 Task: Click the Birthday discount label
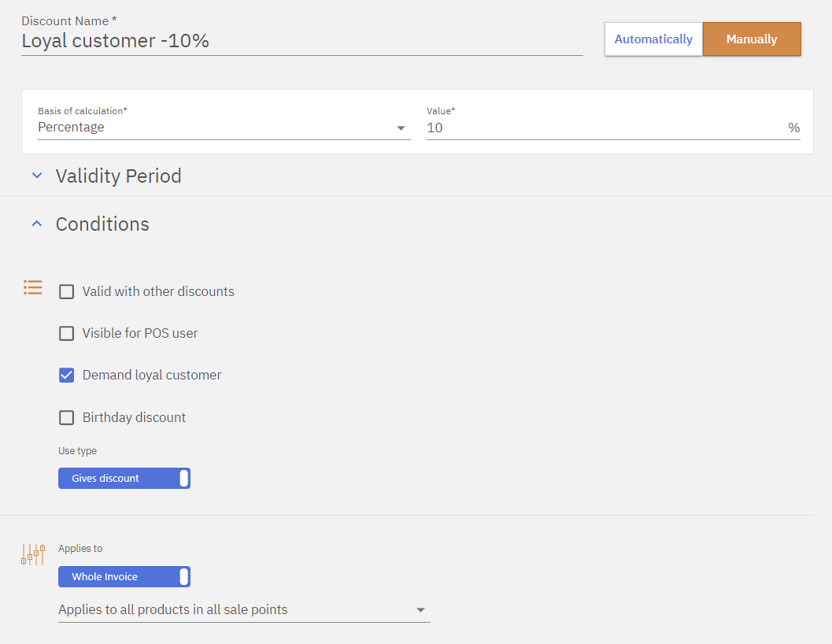click(x=134, y=417)
